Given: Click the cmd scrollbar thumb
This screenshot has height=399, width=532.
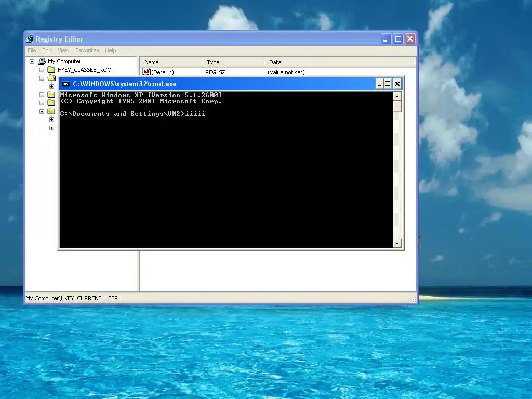Looking at the screenshot, I should point(397,106).
